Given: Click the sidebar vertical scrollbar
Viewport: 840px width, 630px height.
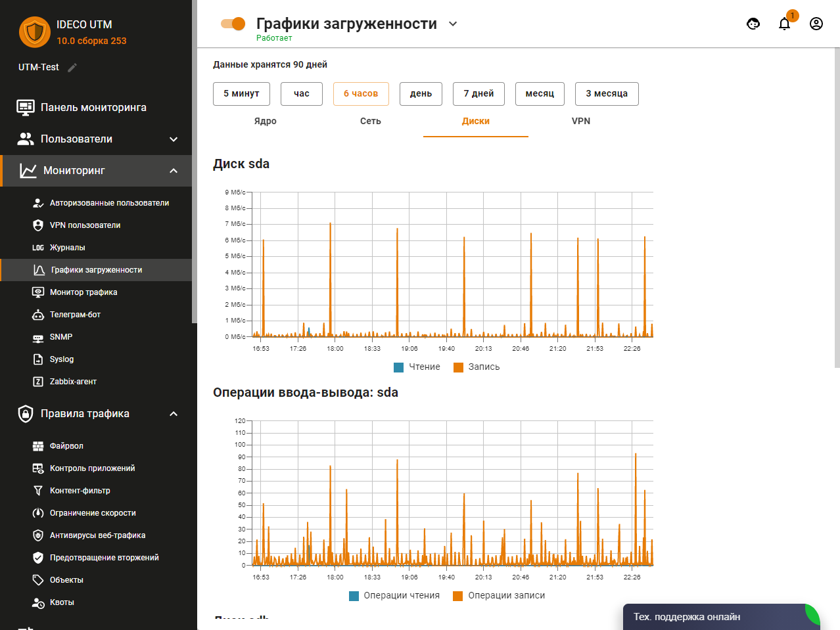Looking at the screenshot, I should point(195,162).
